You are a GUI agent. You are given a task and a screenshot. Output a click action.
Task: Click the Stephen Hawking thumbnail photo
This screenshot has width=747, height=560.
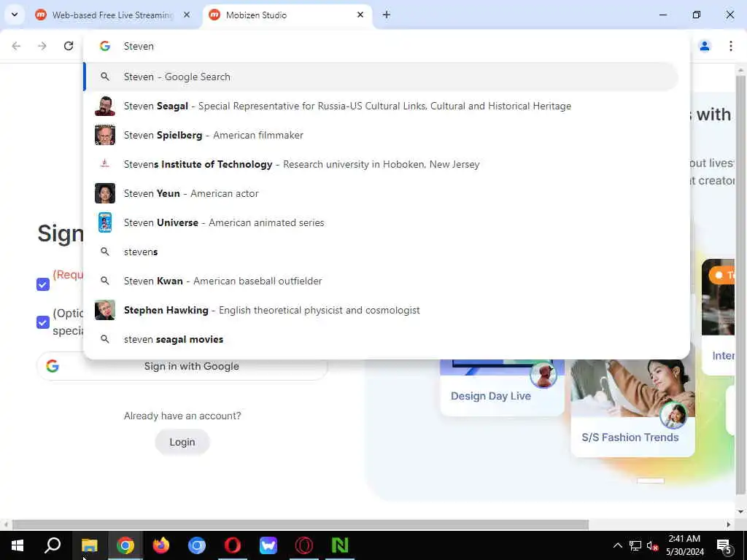click(105, 310)
